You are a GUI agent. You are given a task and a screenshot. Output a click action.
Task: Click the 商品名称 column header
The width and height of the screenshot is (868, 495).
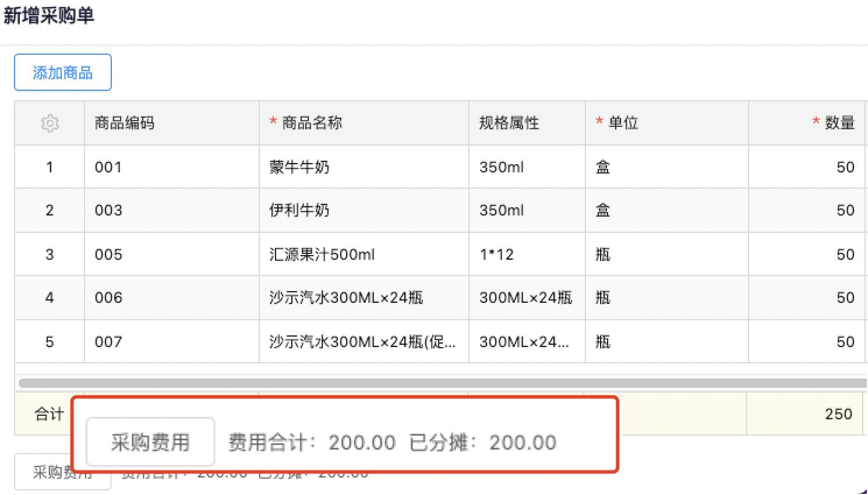[x=312, y=123]
